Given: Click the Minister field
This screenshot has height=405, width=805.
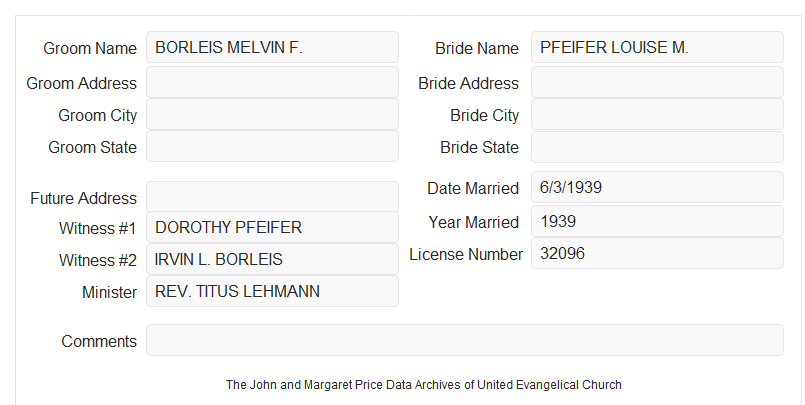Looking at the screenshot, I should 272,291.
